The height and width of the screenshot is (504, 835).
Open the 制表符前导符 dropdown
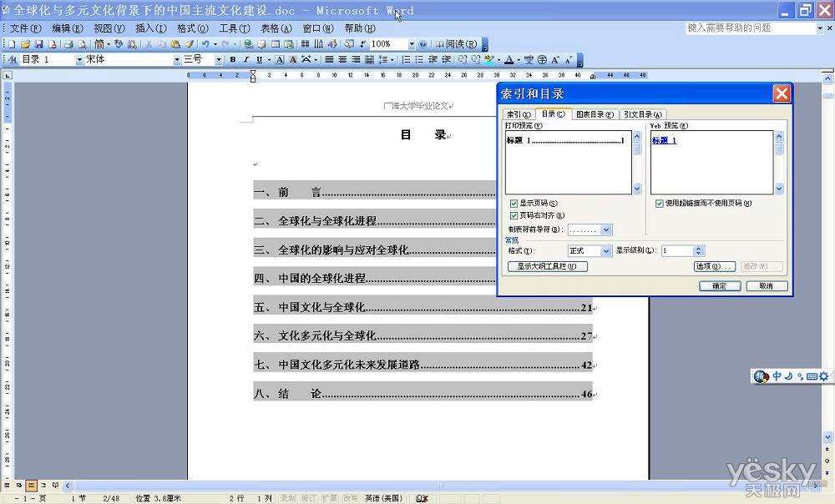(606, 229)
